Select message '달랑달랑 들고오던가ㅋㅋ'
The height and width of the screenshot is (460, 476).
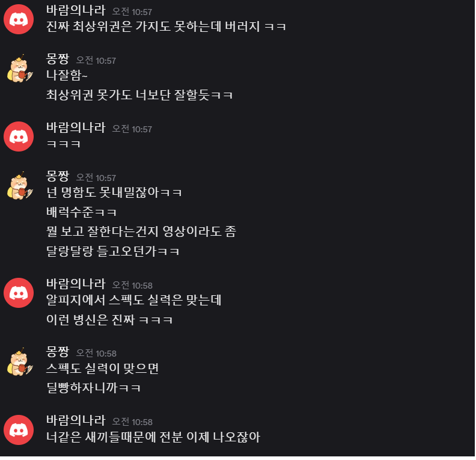click(112, 251)
